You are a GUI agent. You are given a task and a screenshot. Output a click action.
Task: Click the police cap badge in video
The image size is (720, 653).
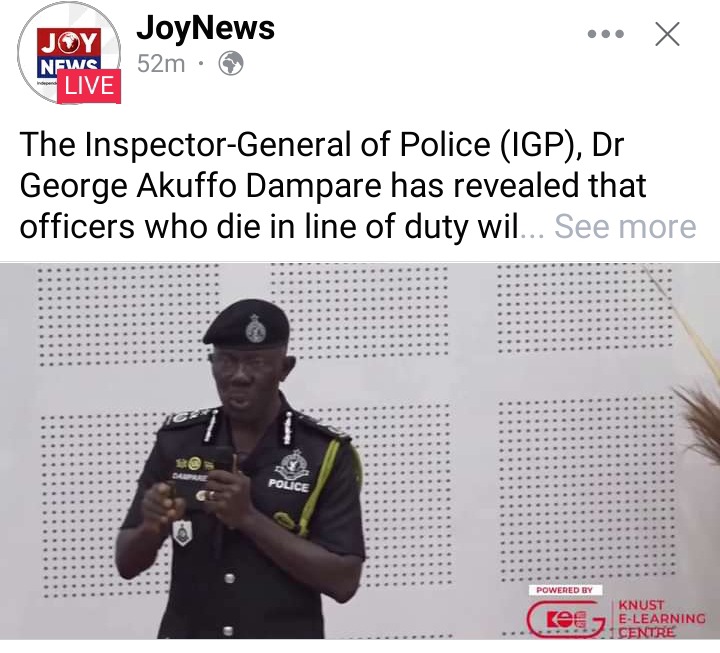[255, 329]
